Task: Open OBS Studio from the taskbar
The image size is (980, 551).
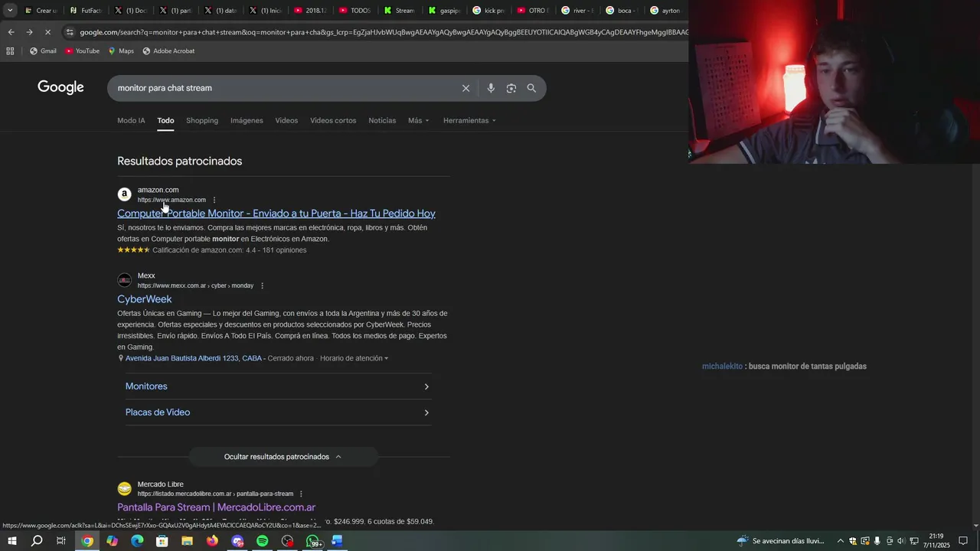Action: pyautogui.click(x=287, y=541)
